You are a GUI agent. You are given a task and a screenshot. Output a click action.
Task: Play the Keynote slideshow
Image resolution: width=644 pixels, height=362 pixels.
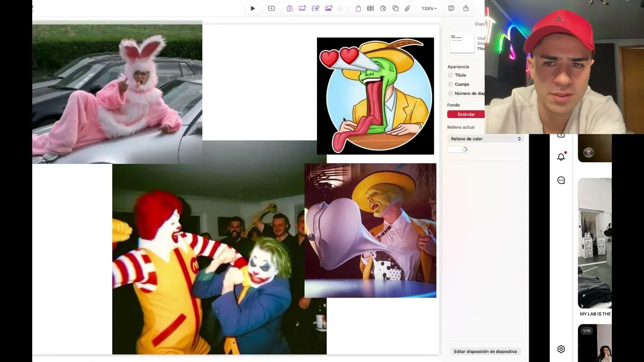point(253,9)
